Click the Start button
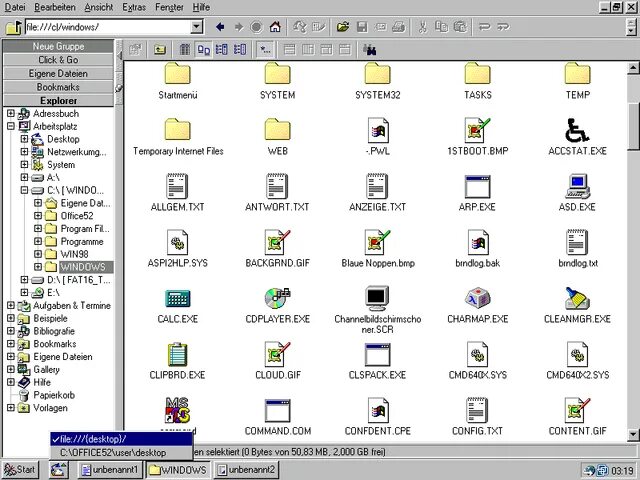The image size is (640, 480). click(20, 470)
